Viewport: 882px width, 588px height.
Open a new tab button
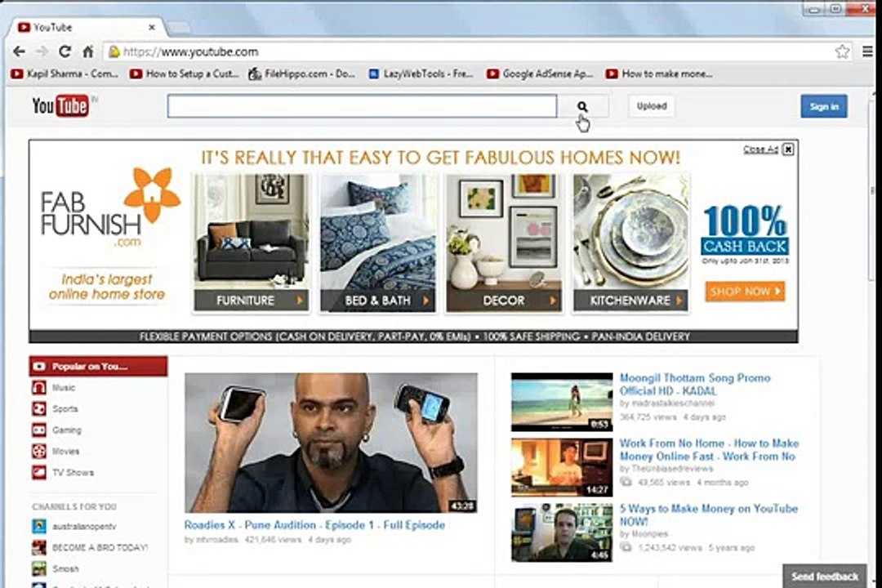[x=178, y=28]
